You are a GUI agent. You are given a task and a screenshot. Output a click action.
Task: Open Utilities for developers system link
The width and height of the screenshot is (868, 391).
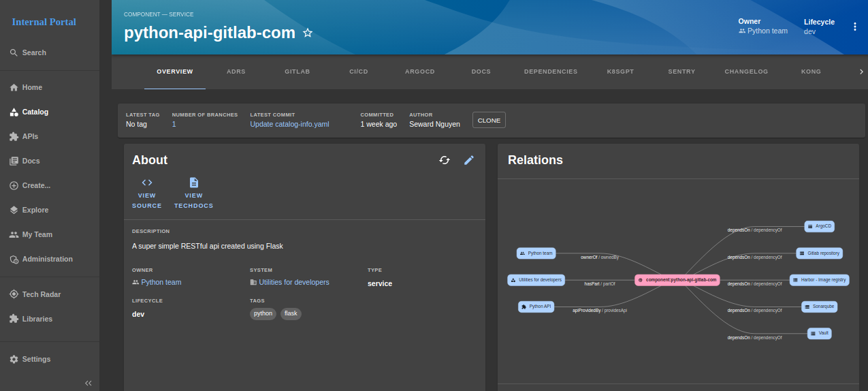(x=293, y=282)
